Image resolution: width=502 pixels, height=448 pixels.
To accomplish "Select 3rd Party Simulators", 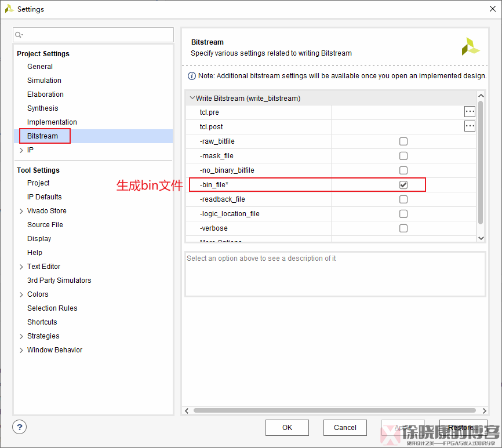I will (x=59, y=281).
